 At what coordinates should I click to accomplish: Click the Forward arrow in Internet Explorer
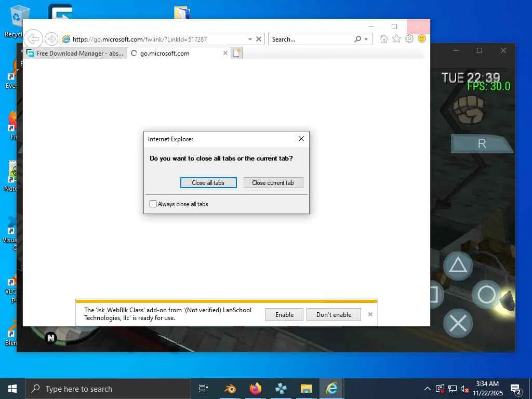click(x=51, y=39)
